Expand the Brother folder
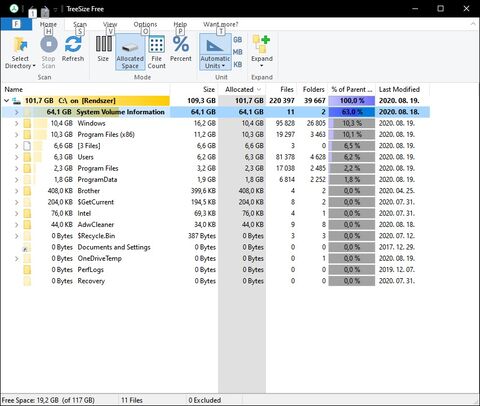Screen dimensions: 480x406 click(x=16, y=191)
